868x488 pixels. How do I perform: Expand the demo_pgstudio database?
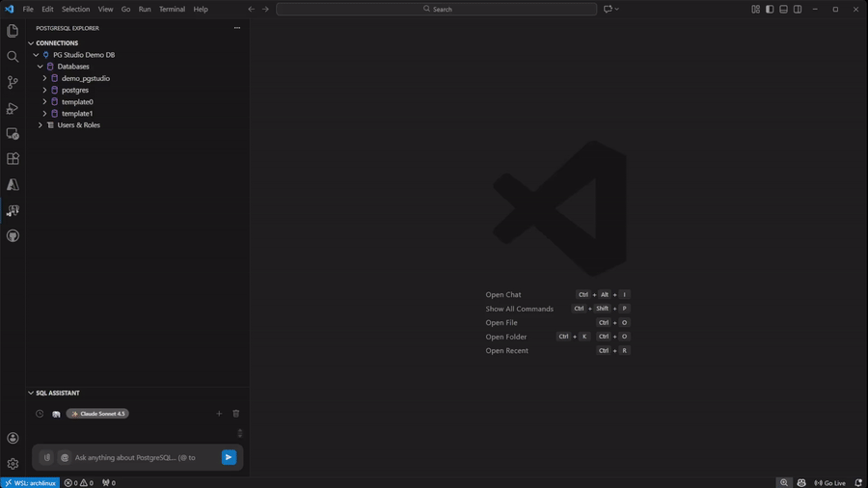[44, 78]
